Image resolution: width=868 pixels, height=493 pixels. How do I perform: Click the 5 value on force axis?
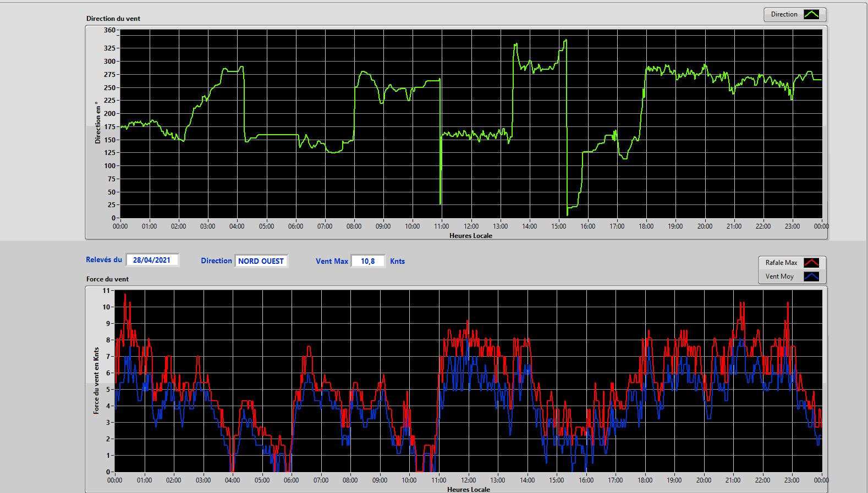(108, 389)
